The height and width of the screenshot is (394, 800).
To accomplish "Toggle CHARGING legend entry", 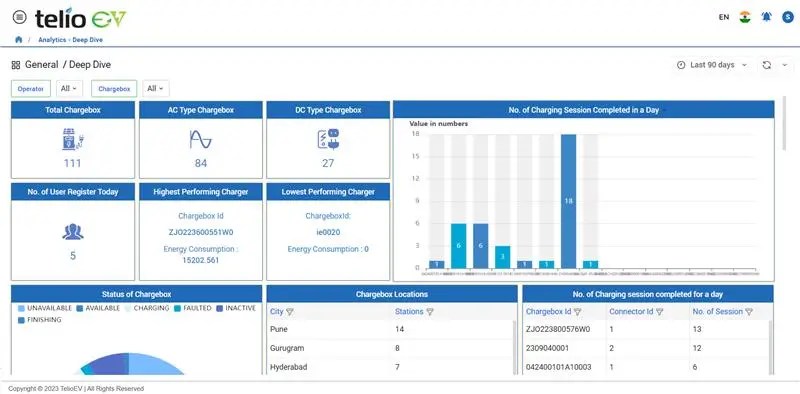I will point(147,308).
